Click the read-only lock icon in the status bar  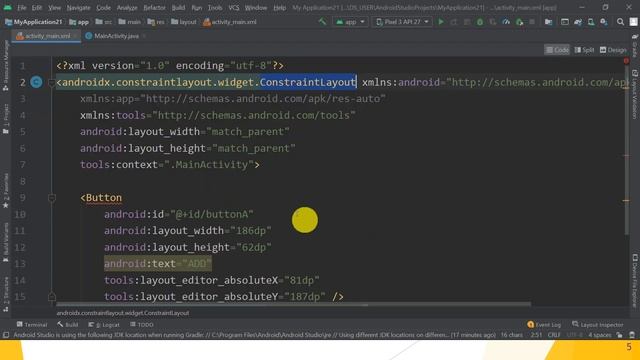[620, 335]
